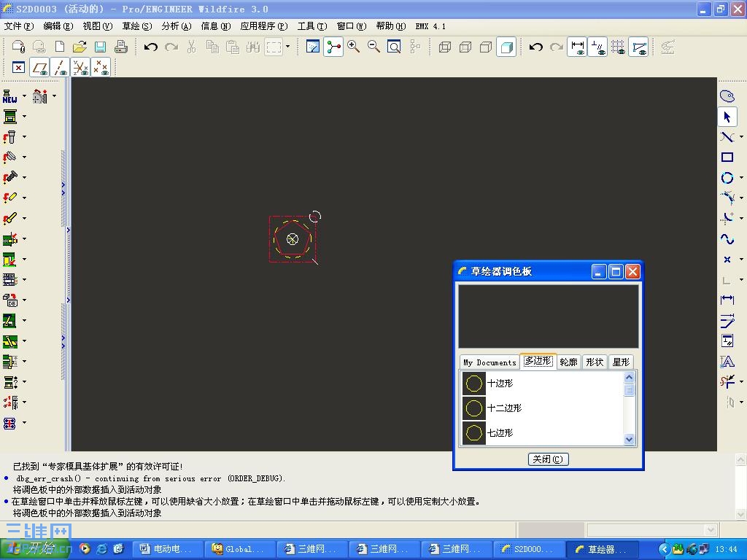This screenshot has width=747, height=560.
Task: Click the 关闭(C) button in palette
Action: (x=548, y=459)
